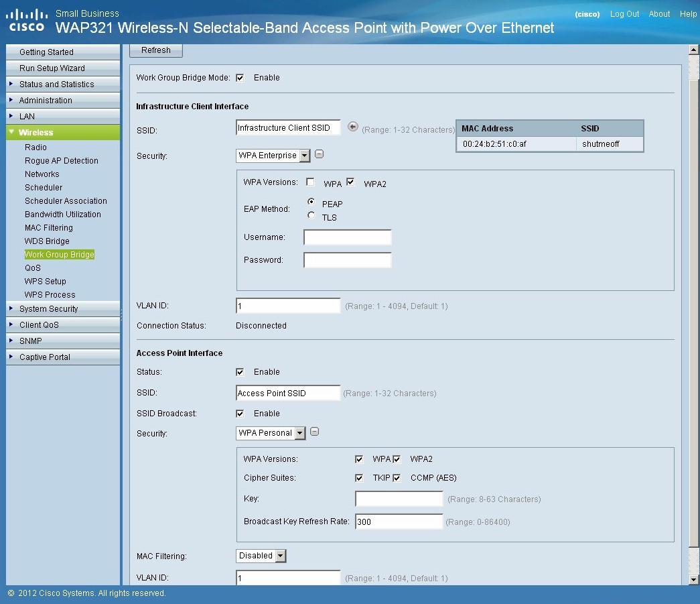This screenshot has height=604, width=700.
Task: Open the WPS Process page
Action: point(50,295)
